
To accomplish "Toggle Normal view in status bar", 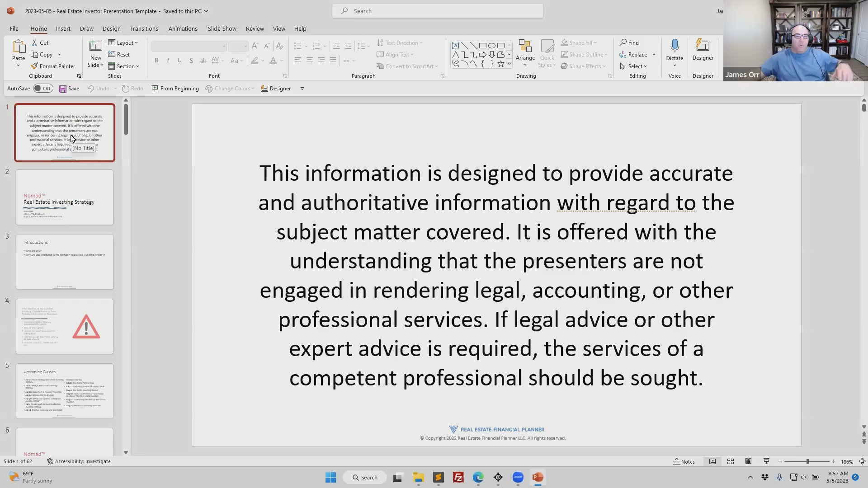I will (712, 461).
